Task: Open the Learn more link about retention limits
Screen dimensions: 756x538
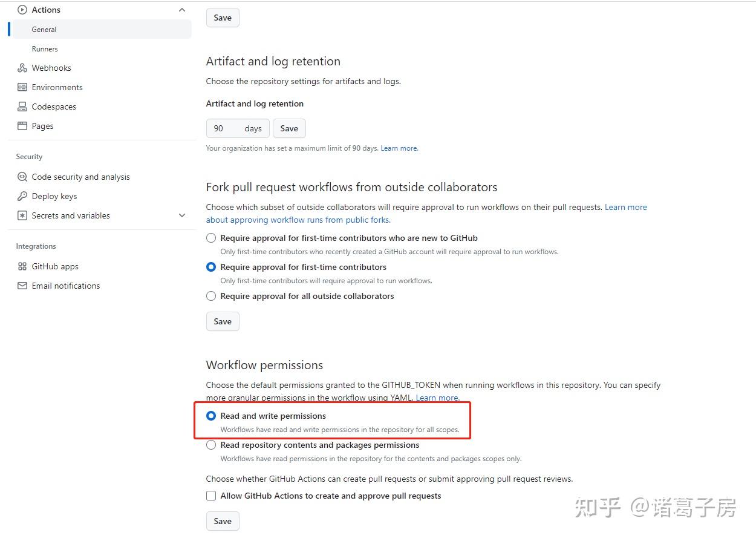Action: (x=398, y=148)
